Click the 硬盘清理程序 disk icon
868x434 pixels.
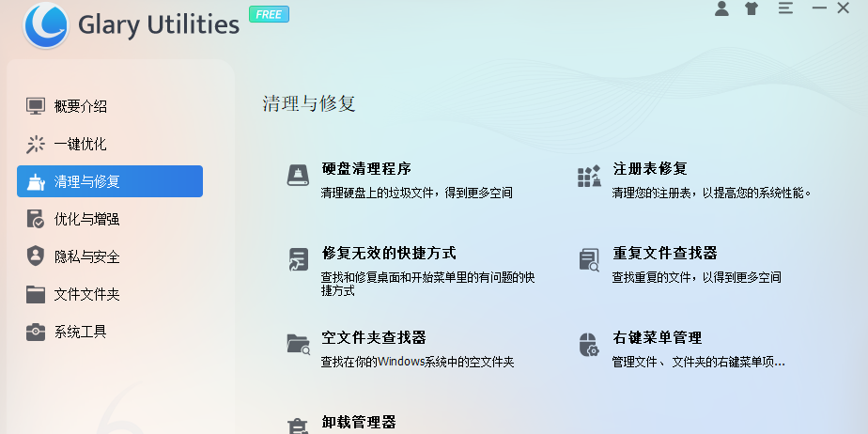point(298,176)
